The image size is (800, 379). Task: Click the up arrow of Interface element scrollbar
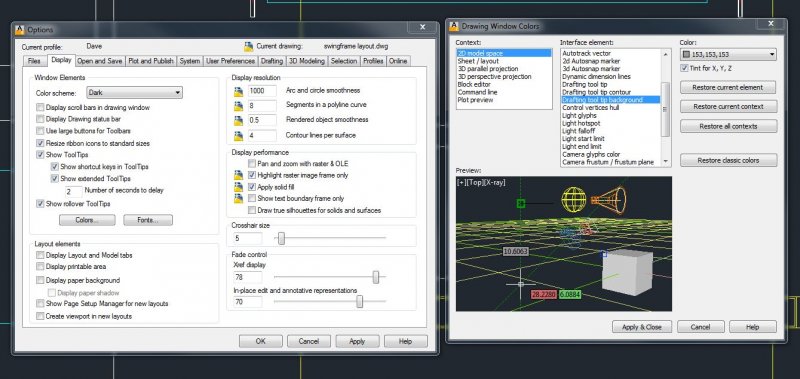pyautogui.click(x=665, y=54)
